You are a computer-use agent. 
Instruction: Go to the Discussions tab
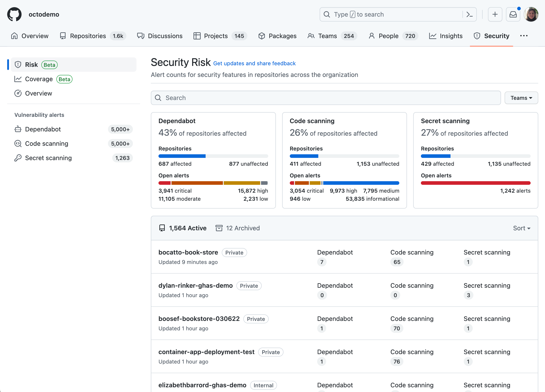coord(160,36)
